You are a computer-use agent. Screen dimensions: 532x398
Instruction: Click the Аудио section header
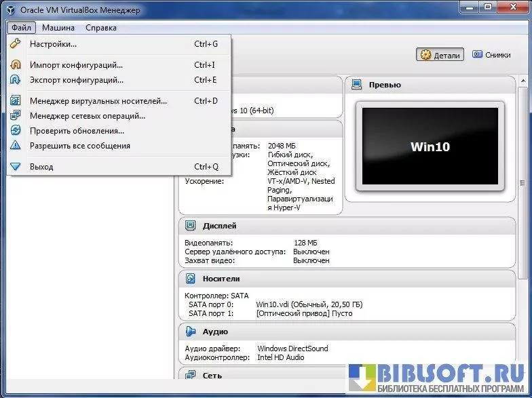[x=214, y=332]
